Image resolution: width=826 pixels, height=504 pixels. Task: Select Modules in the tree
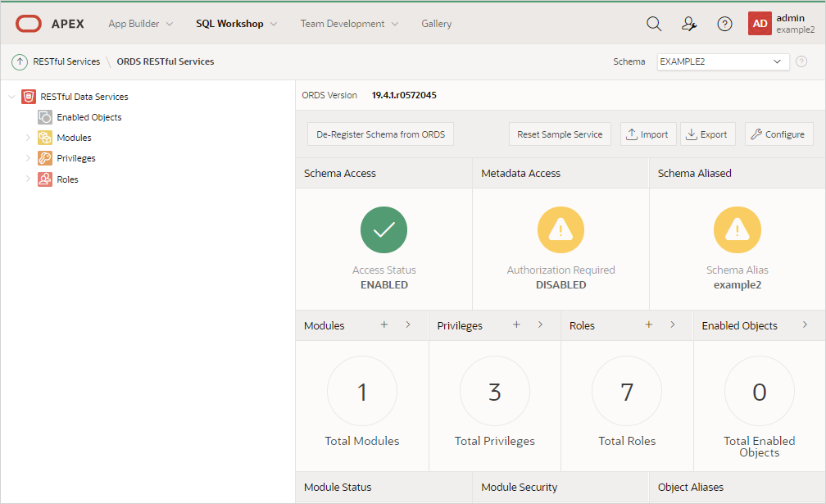pos(74,138)
